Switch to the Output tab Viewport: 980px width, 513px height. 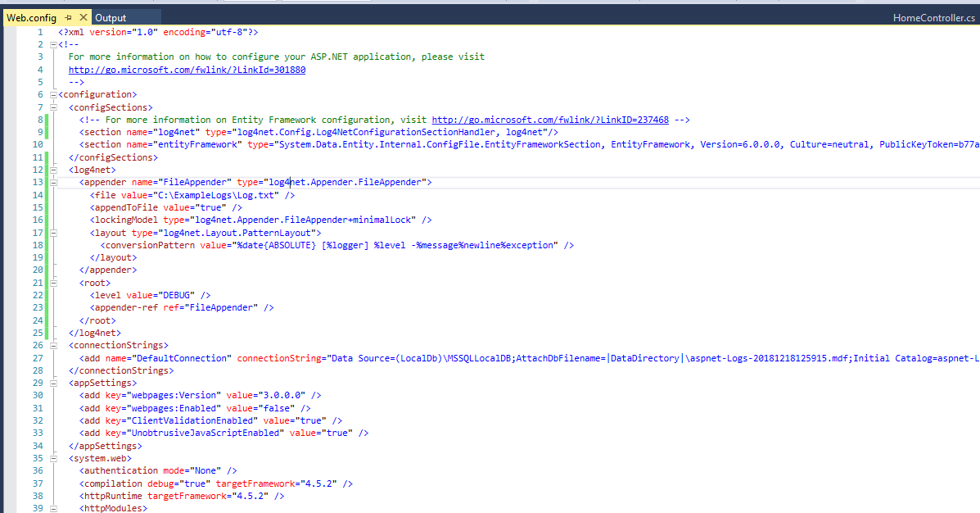(110, 16)
